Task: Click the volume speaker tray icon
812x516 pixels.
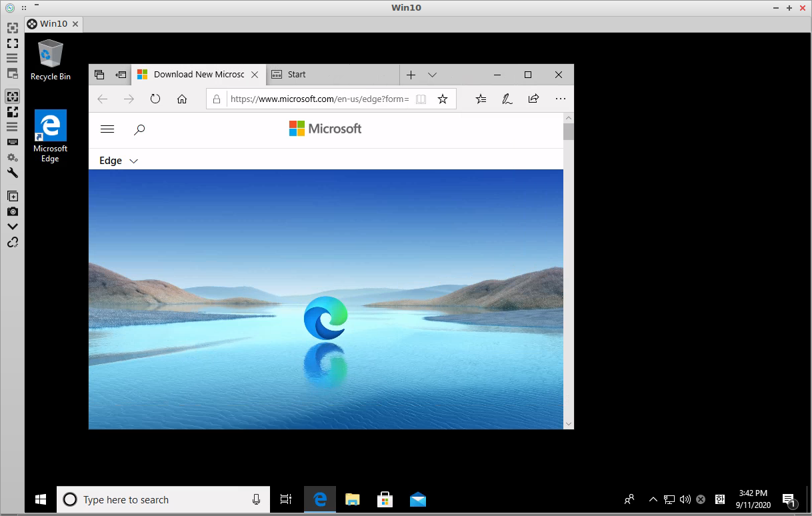Action: coord(685,499)
